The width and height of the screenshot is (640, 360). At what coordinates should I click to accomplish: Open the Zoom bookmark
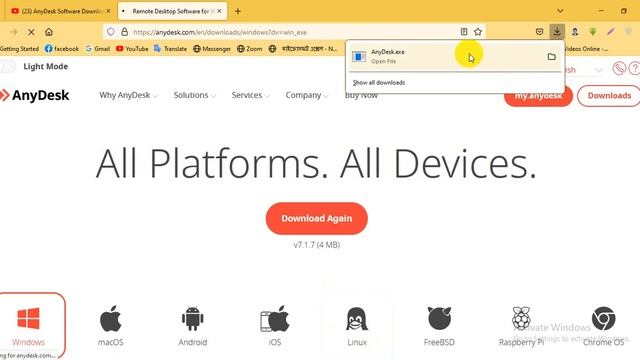pyautogui.click(x=249, y=49)
